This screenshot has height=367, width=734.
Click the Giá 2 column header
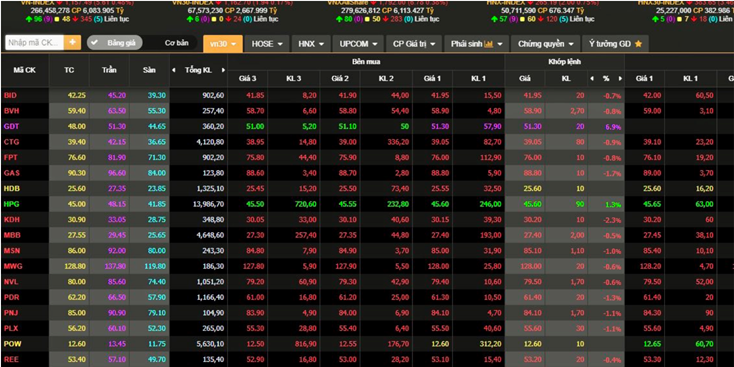[x=340, y=79]
